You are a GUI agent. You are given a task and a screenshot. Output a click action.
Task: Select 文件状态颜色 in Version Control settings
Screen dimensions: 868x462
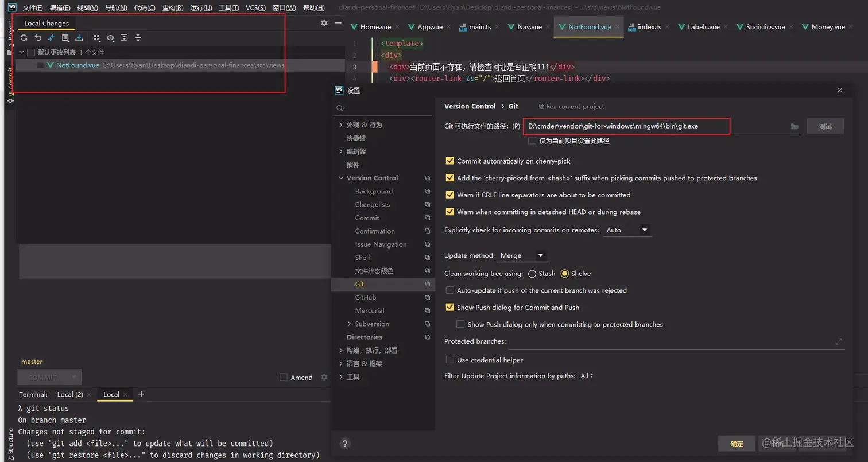coord(374,270)
